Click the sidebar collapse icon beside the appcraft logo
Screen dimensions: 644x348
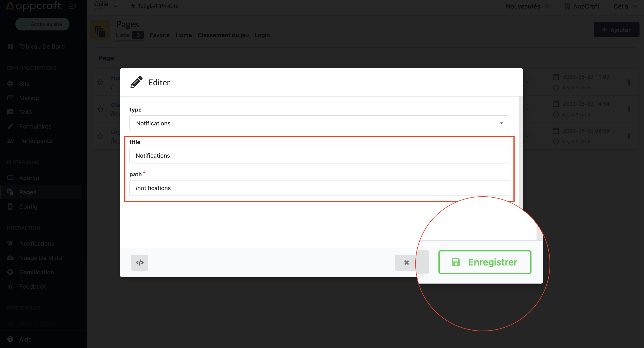click(x=73, y=6)
